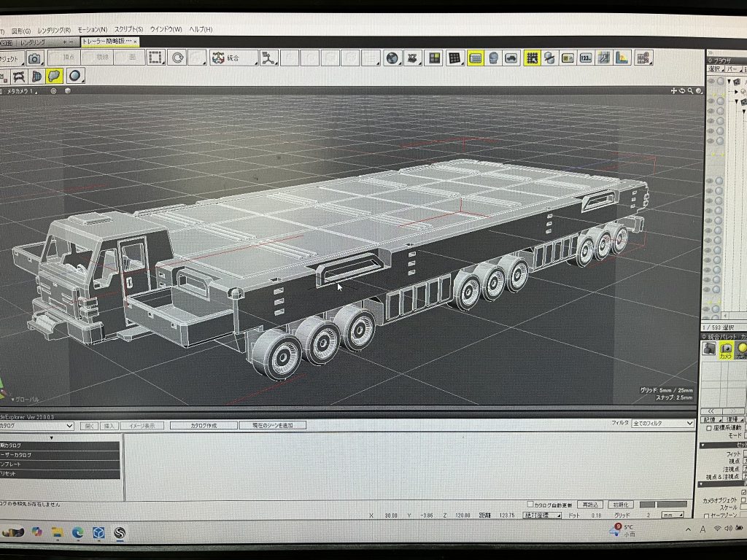This screenshot has width=747, height=560.
Task: Toggle first eye visibility icon in browser
Action: pyautogui.click(x=711, y=82)
